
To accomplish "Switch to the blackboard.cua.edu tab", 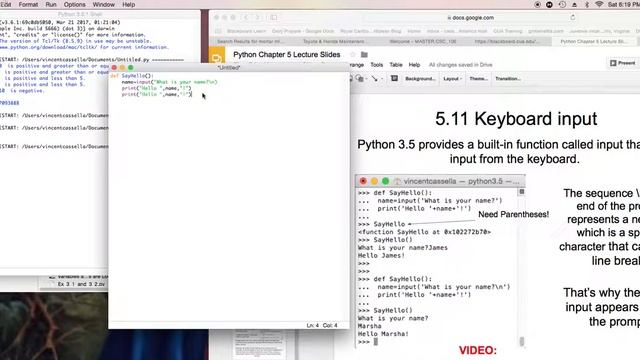I will coord(507,41).
